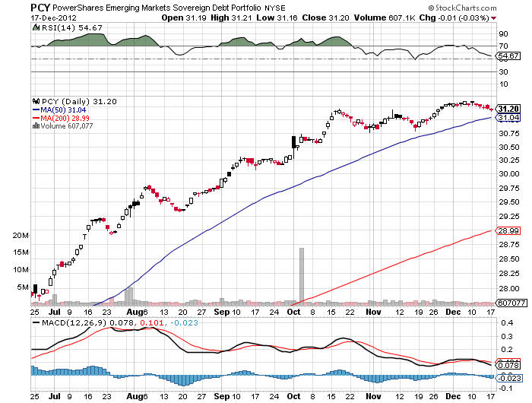Image resolution: width=532 pixels, height=403 pixels.
Task: Click the PCY ticker symbol title
Action: point(40,8)
